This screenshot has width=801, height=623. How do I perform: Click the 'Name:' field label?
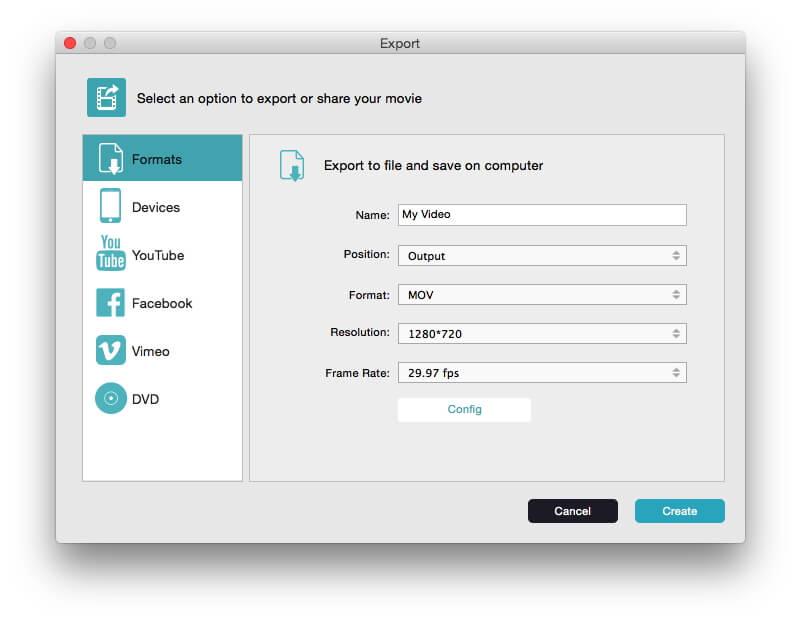coord(372,215)
